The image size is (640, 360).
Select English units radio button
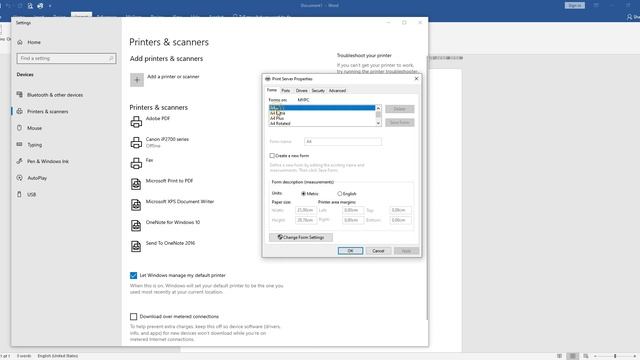coord(340,193)
